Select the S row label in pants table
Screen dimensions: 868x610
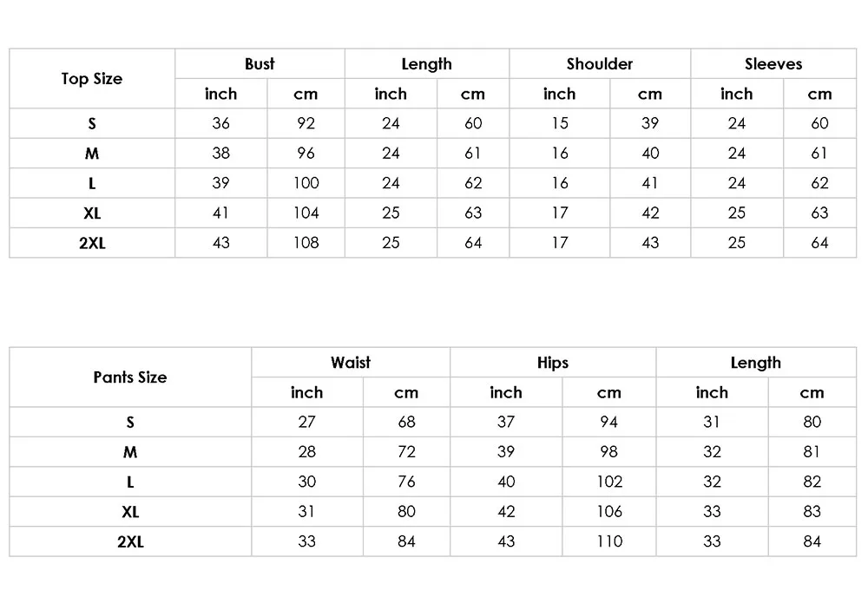pos(130,422)
